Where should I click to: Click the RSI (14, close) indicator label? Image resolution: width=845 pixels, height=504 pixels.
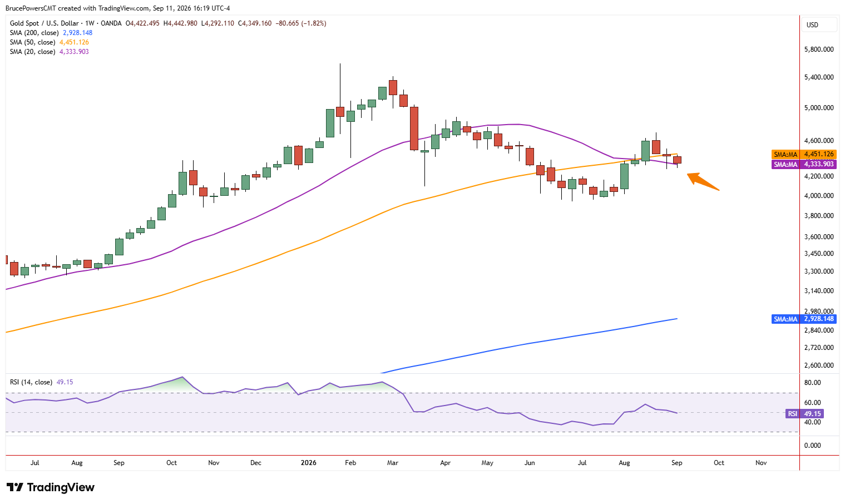pos(31,382)
